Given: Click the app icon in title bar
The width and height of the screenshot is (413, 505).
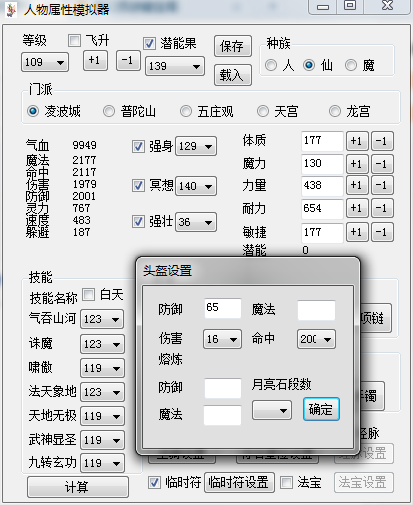Looking at the screenshot, I should click(11, 10).
